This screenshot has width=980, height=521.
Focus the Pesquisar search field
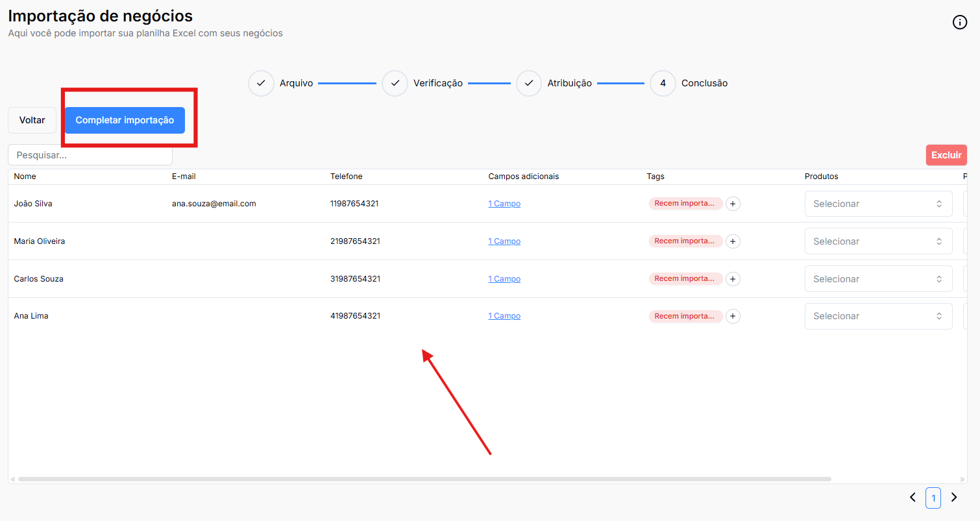click(x=90, y=155)
